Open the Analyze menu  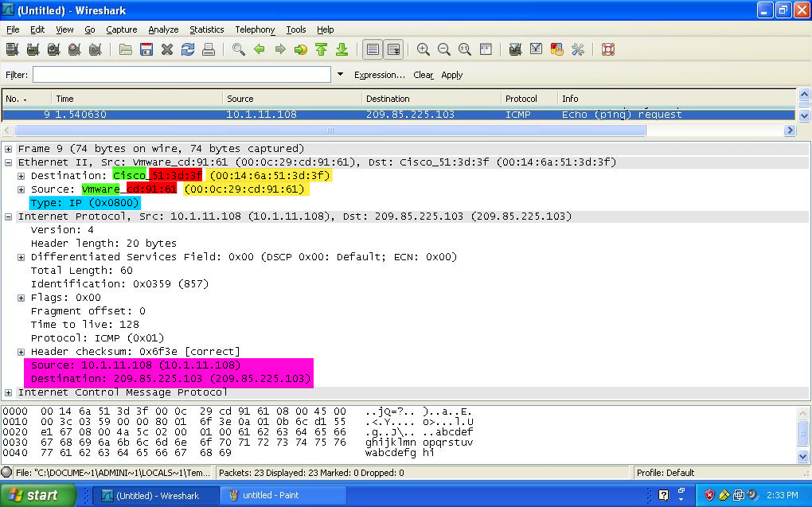pos(163,29)
